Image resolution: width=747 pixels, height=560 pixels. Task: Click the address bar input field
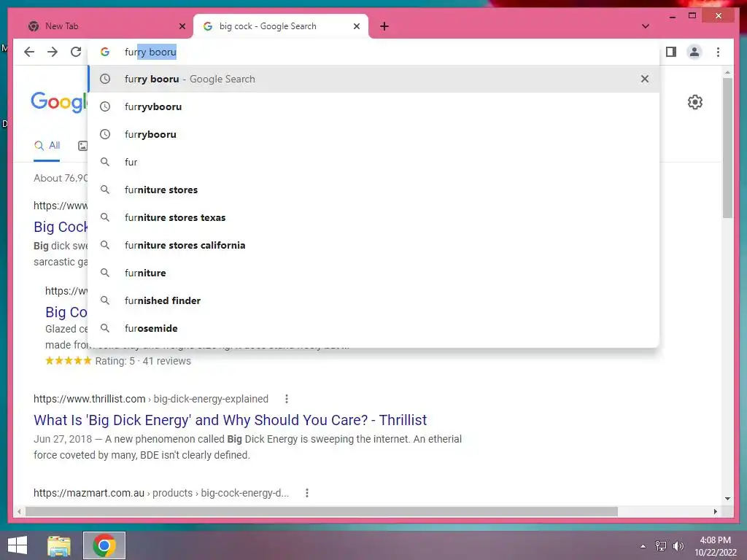pos(373,52)
